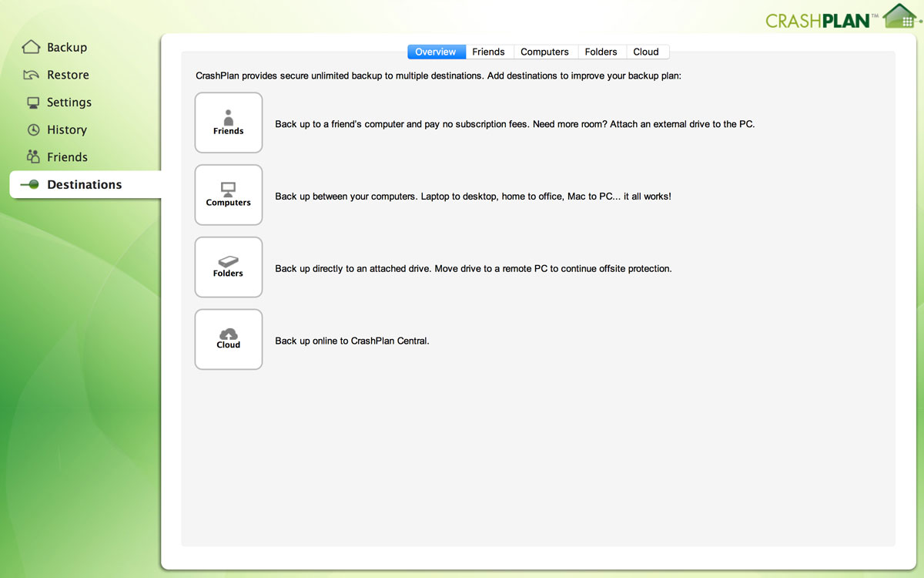924x578 pixels.
Task: Go to the Cloud tab at top
Action: pyautogui.click(x=646, y=52)
